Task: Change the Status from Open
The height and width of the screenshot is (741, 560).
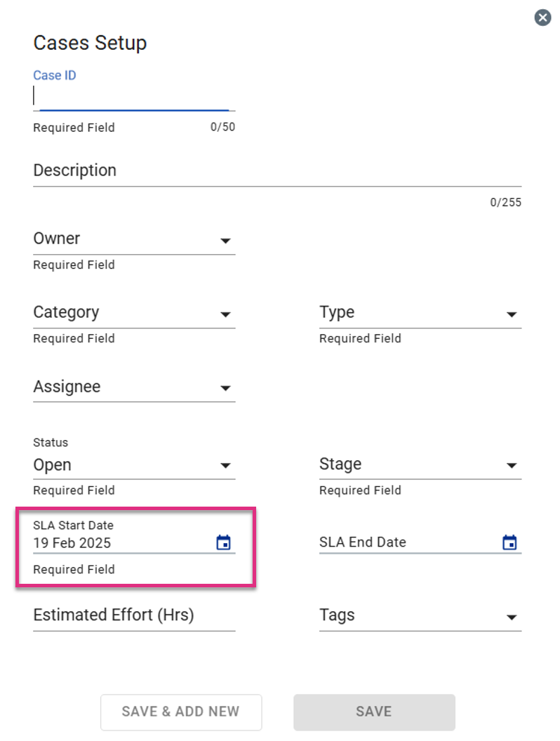Action: pyautogui.click(x=134, y=465)
